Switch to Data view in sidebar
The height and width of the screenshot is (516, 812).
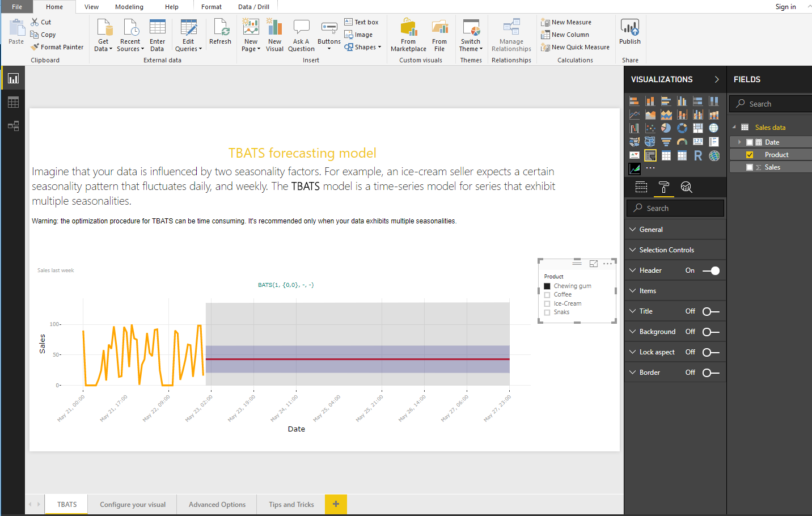(x=13, y=102)
